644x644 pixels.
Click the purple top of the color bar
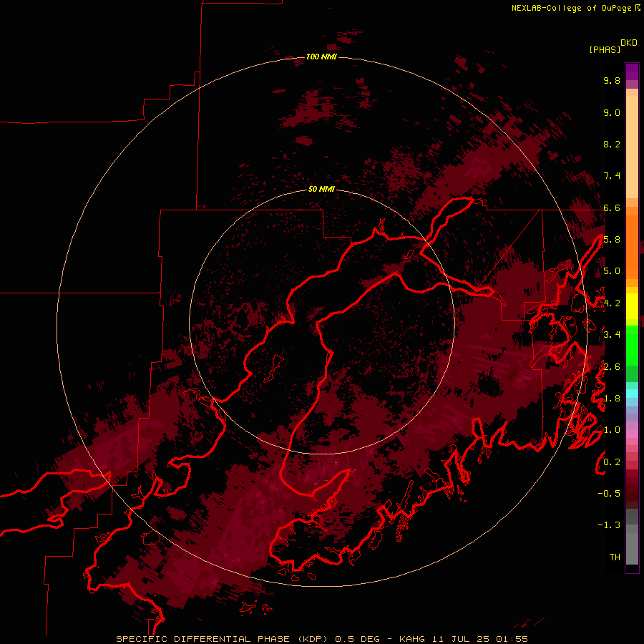(632, 72)
